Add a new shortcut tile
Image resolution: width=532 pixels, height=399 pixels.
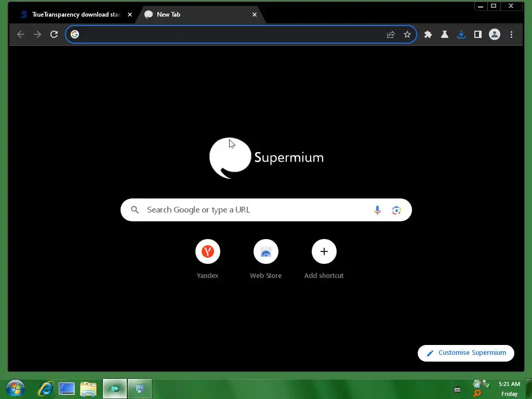[x=324, y=251]
